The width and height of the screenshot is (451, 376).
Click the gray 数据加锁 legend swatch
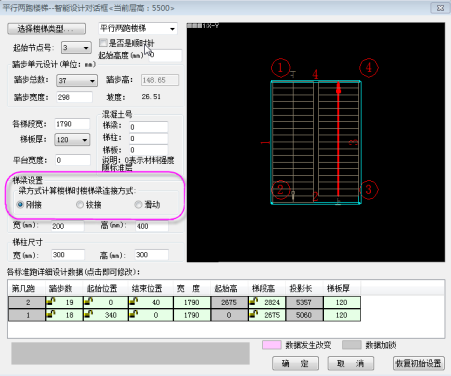352,345
